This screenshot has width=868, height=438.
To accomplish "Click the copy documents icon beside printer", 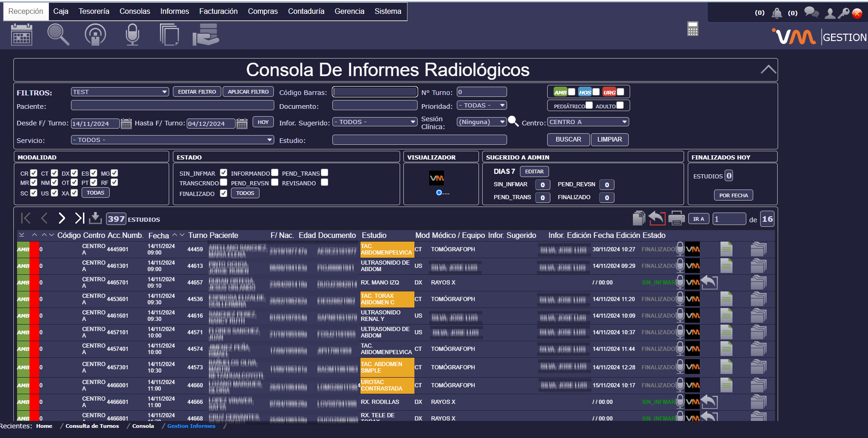I will pyautogui.click(x=639, y=218).
